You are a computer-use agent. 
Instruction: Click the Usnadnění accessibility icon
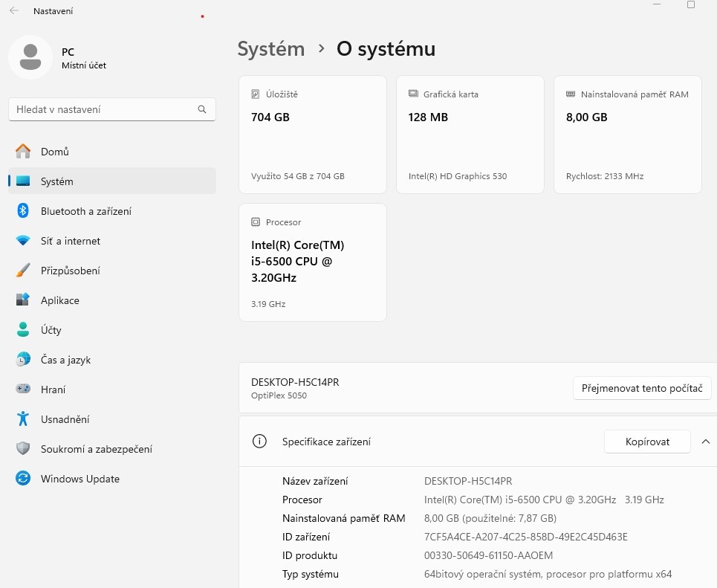pos(23,419)
